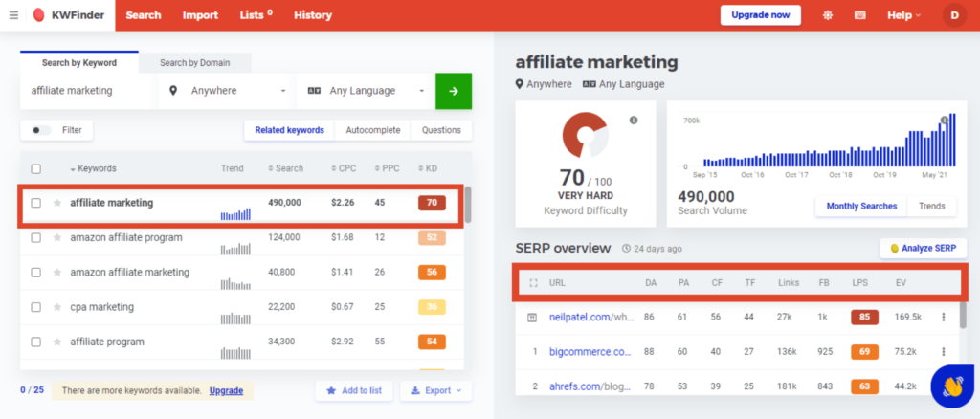This screenshot has height=419, width=980.
Task: Open options menu for bigcommerce result
Action: click(x=943, y=352)
